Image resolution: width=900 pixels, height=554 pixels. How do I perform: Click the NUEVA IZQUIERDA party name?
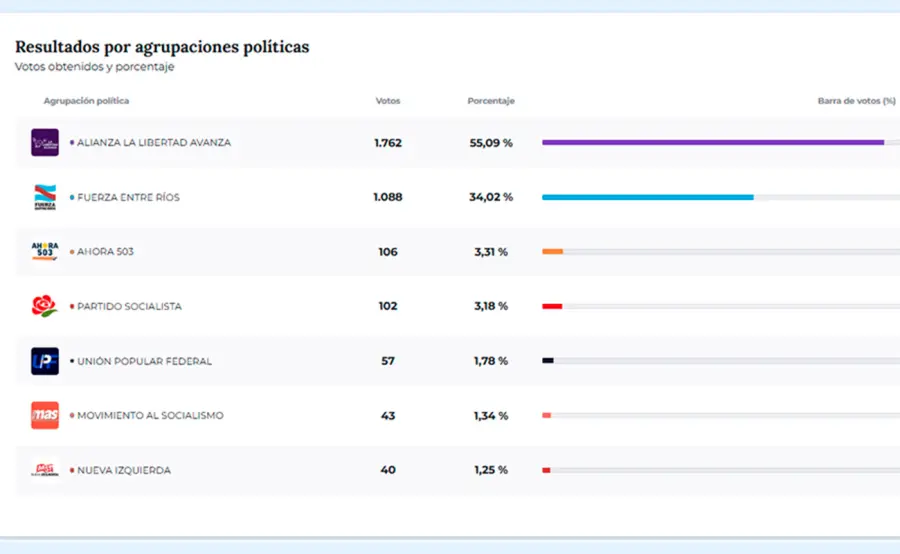click(x=124, y=470)
